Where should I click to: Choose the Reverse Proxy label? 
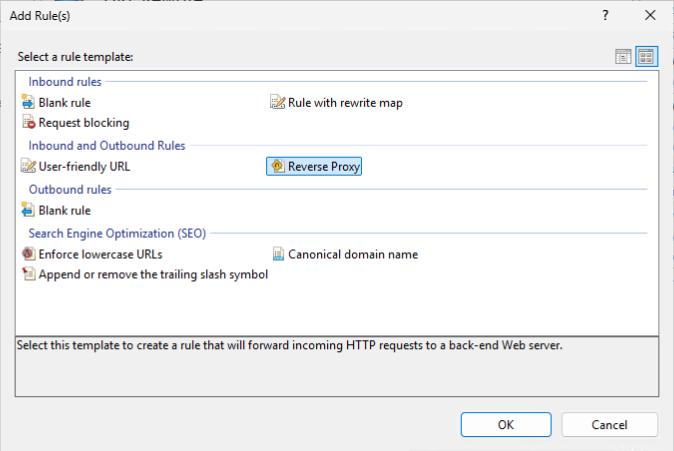pos(324,166)
